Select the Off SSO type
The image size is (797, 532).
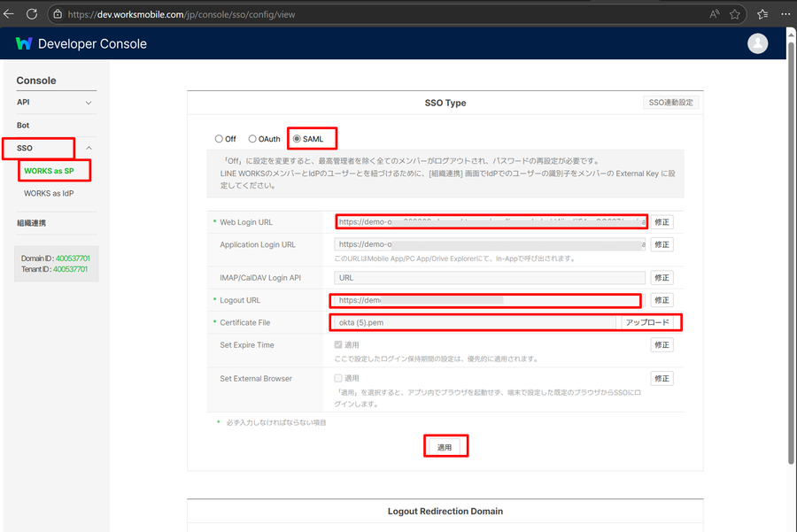pos(219,139)
